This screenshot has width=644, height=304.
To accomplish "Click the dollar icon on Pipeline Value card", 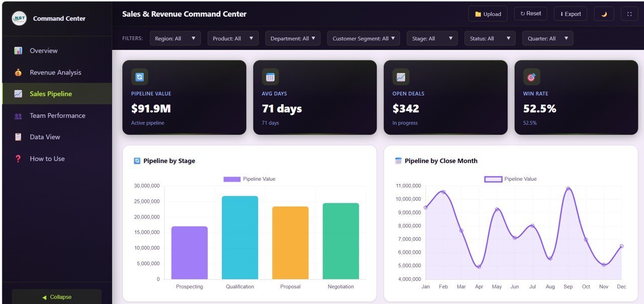I will click(x=139, y=77).
